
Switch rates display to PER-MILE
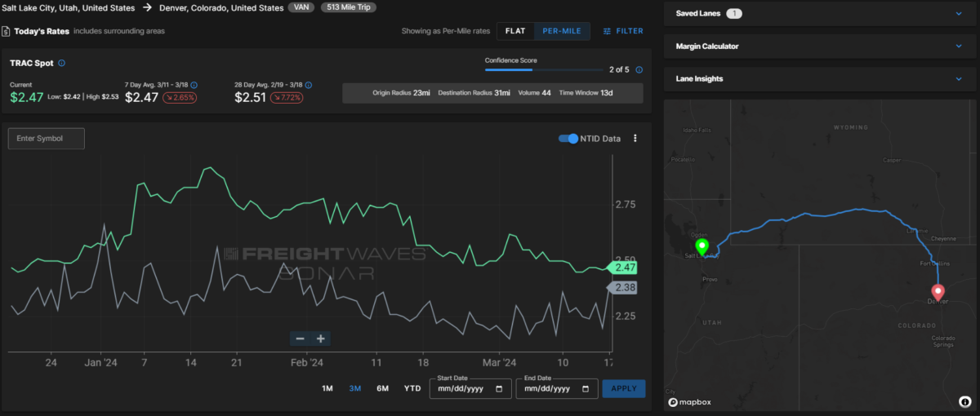(563, 31)
